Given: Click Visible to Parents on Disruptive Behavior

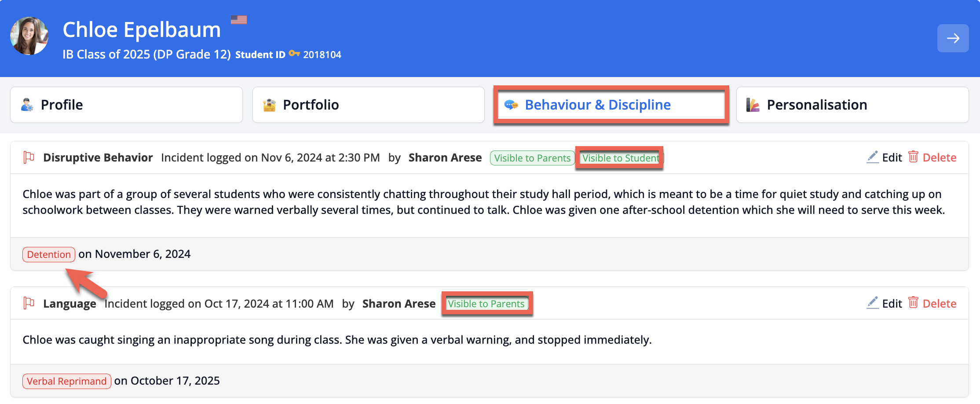Looking at the screenshot, I should 532,158.
